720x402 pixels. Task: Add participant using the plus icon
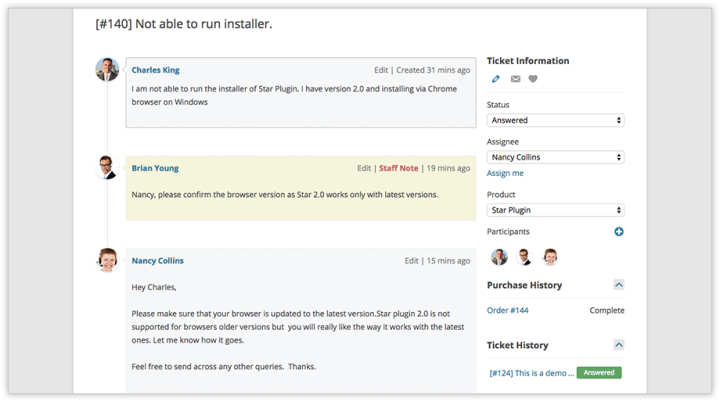[x=619, y=232]
